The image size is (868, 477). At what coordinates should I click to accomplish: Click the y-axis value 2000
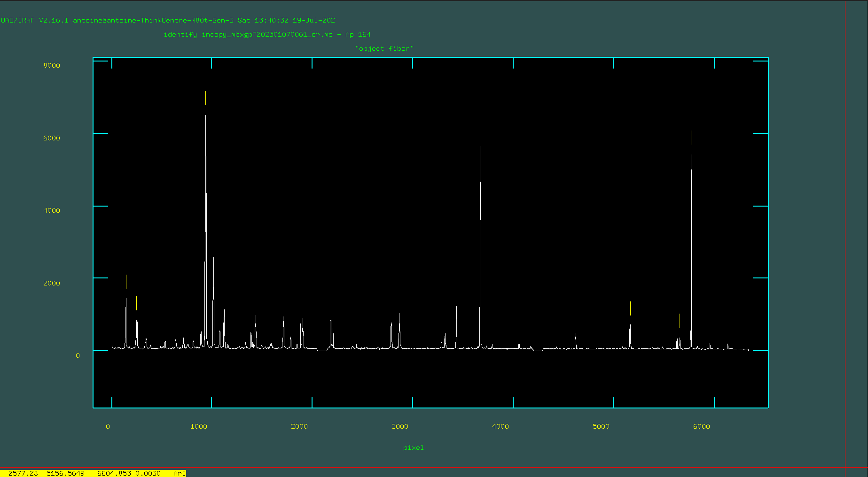[52, 283]
